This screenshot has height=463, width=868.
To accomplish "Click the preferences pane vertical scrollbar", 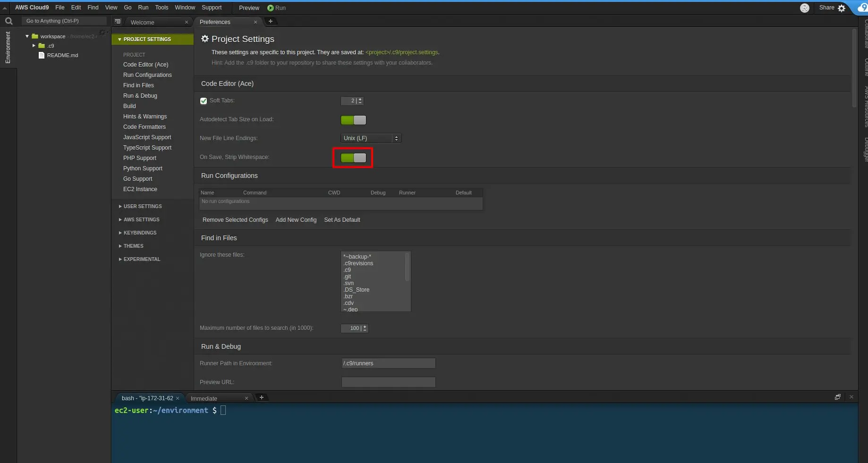I will [854, 67].
